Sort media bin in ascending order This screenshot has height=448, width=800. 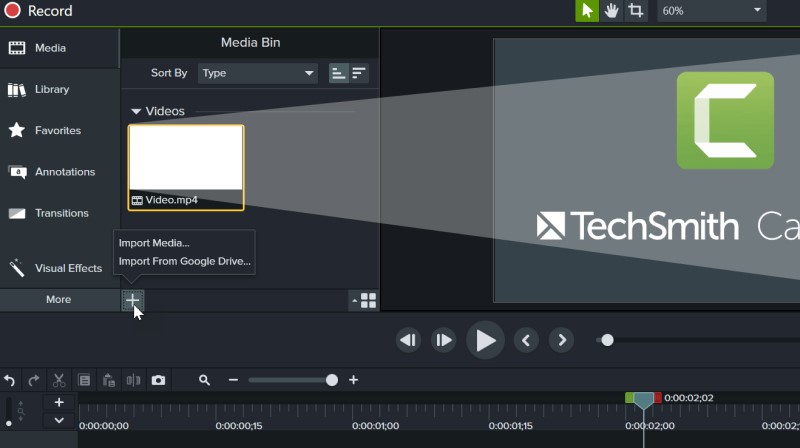point(338,73)
